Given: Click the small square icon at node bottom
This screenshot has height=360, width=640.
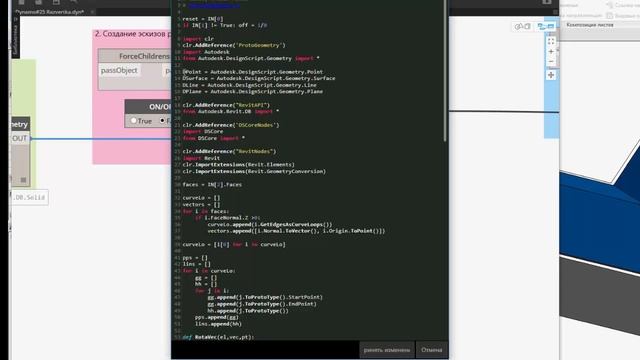Looking at the screenshot, I should (x=23, y=180).
